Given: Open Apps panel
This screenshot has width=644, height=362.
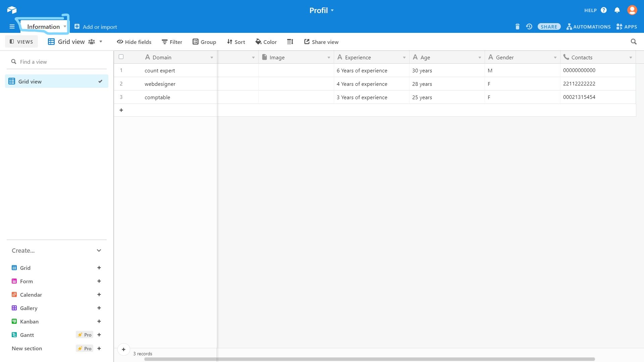Looking at the screenshot, I should [x=627, y=27].
